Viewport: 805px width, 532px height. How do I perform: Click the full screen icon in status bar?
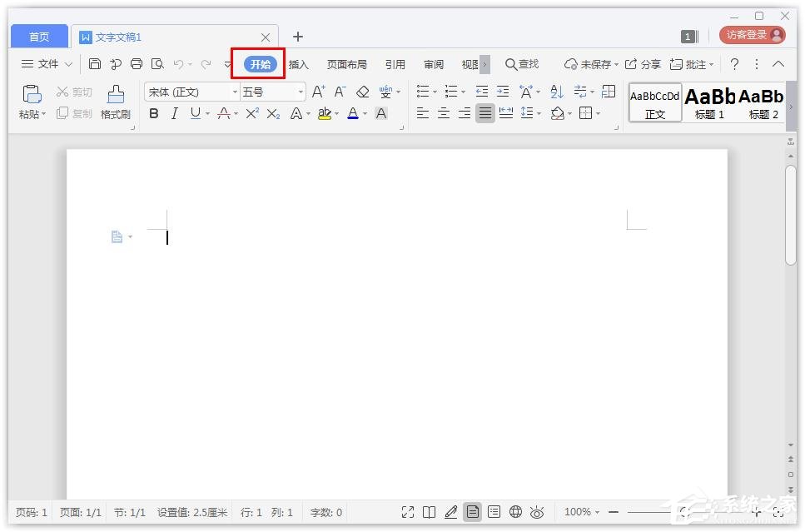[408, 512]
